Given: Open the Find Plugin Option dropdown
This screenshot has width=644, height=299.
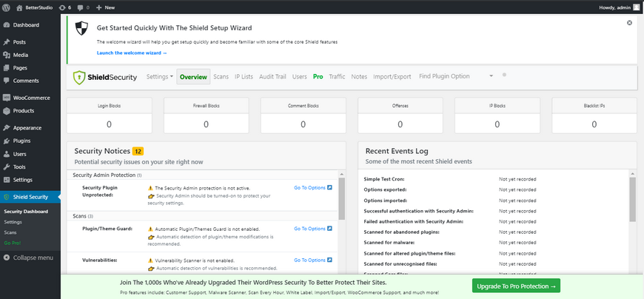Looking at the screenshot, I should [x=456, y=76].
